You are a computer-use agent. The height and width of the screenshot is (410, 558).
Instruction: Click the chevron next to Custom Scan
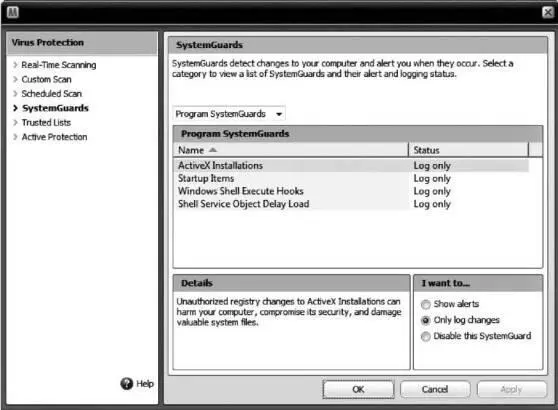(15, 79)
